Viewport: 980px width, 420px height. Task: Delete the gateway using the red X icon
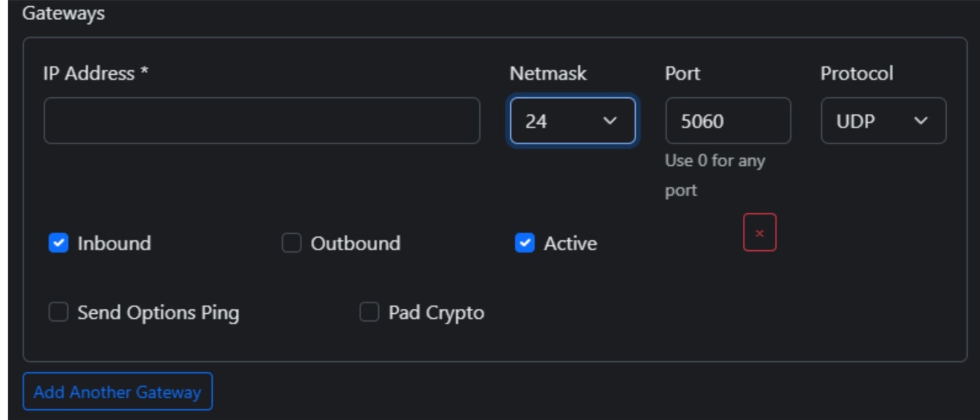tap(759, 232)
